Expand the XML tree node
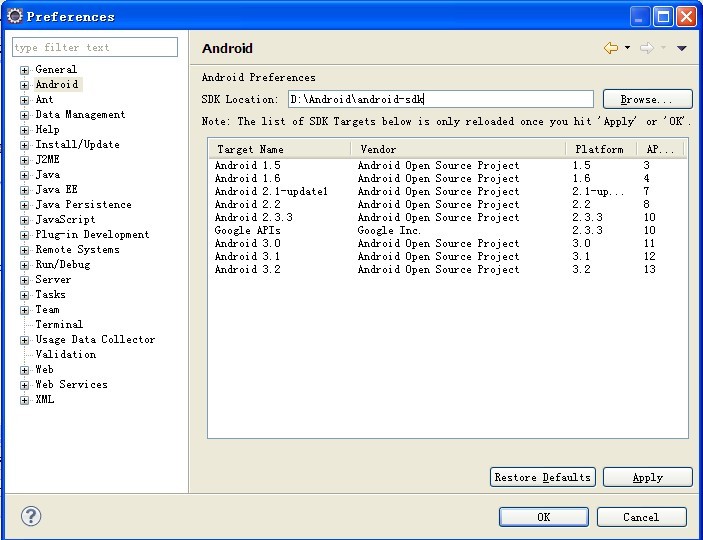 coord(24,400)
